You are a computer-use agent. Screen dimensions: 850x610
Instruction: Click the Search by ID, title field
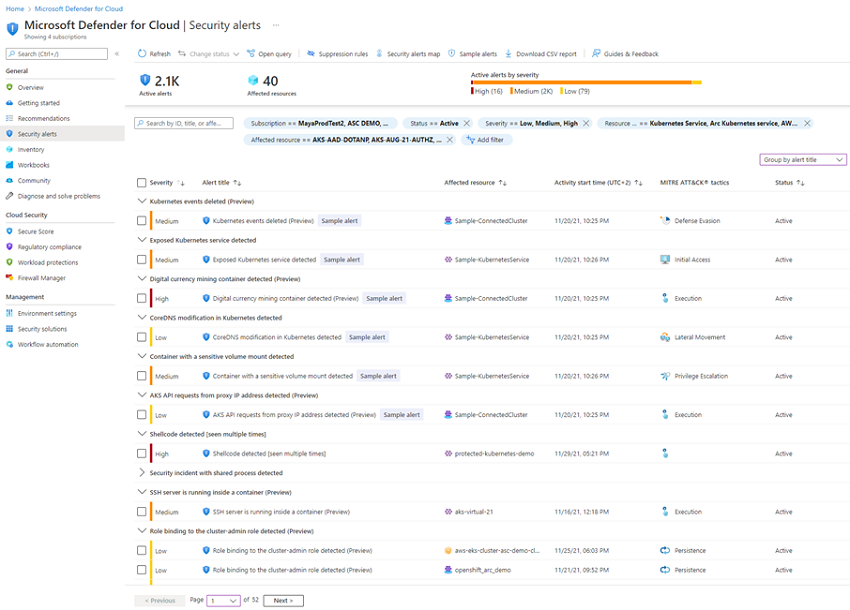point(184,123)
